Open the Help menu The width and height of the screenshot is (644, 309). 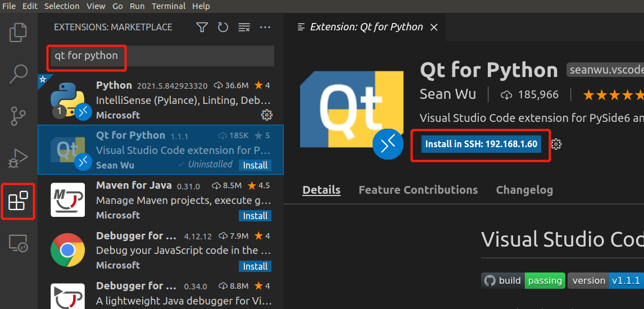point(201,6)
